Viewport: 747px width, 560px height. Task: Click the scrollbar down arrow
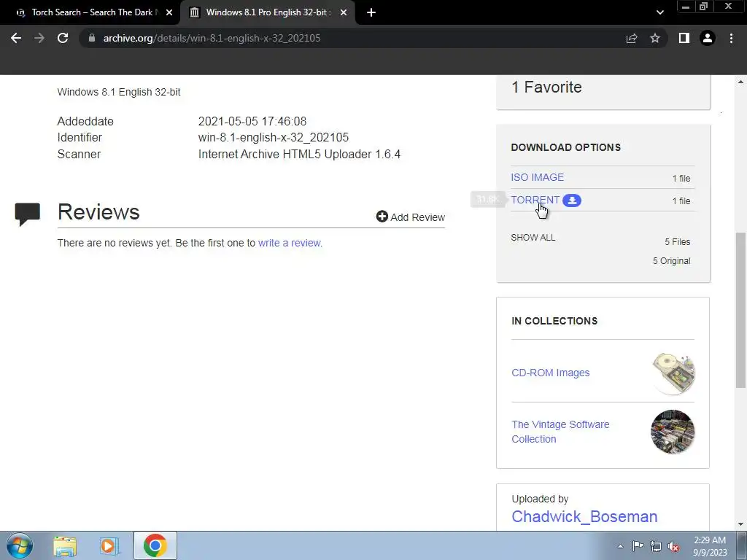[741, 524]
